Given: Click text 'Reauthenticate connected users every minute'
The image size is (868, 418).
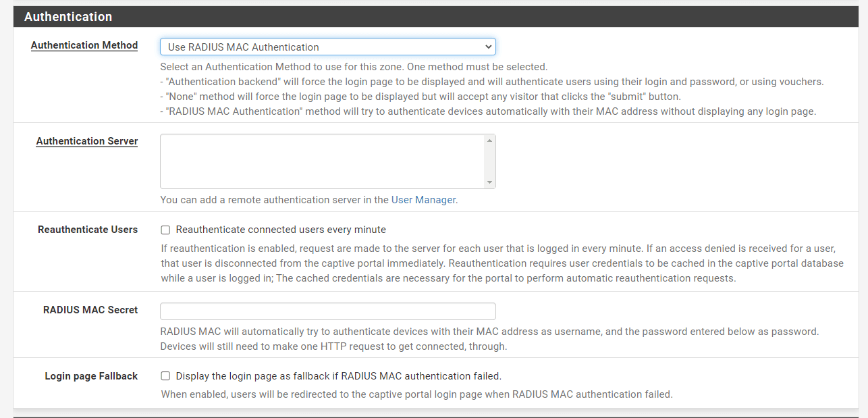Looking at the screenshot, I should (281, 230).
